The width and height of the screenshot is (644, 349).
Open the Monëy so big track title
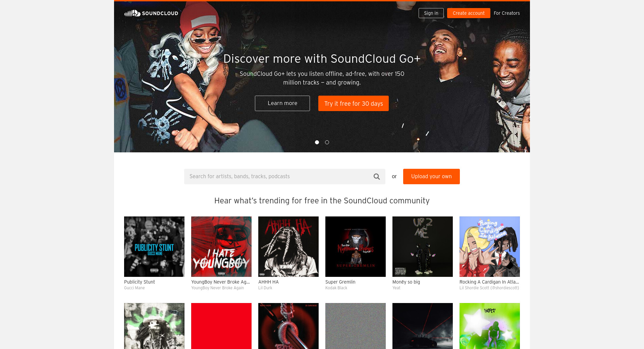pyautogui.click(x=406, y=282)
